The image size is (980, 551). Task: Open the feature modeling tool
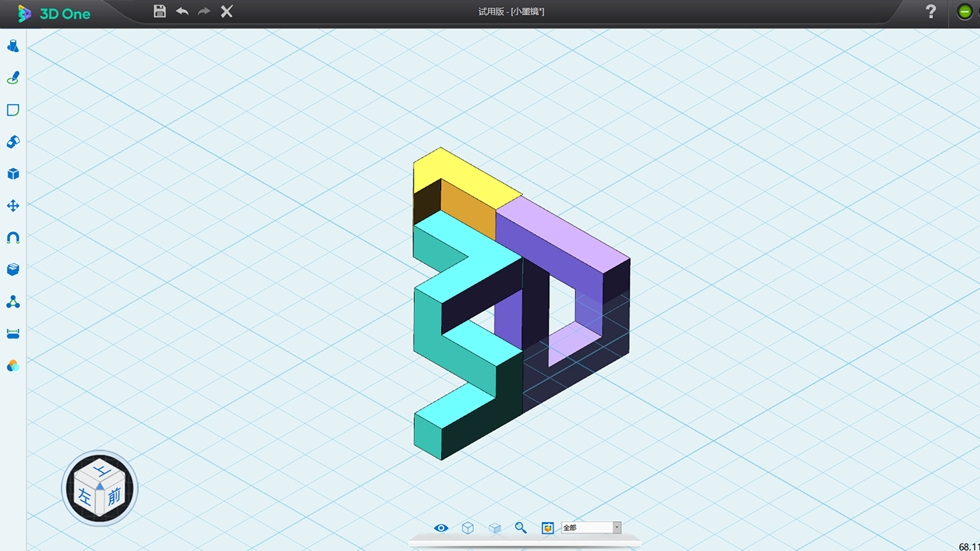[x=13, y=142]
